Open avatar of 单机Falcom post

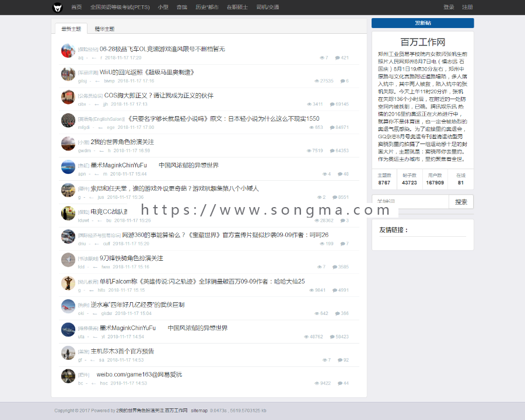[x=68, y=283]
